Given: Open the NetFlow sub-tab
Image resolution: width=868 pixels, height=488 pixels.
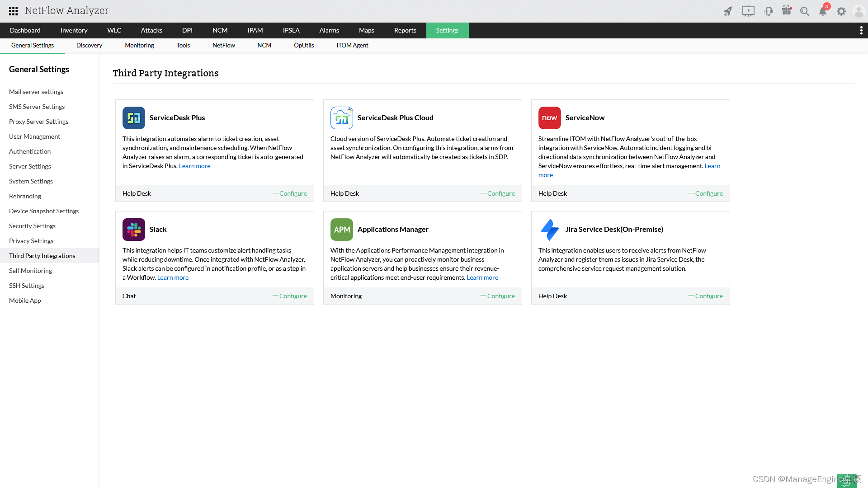Looking at the screenshot, I should pyautogui.click(x=224, y=46).
